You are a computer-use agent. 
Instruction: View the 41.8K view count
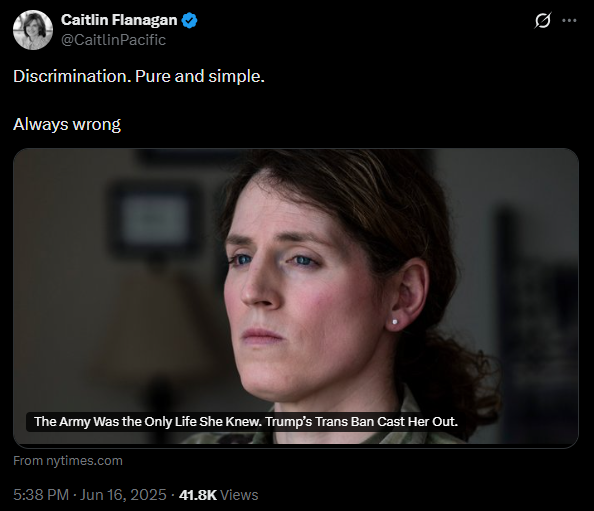198,495
